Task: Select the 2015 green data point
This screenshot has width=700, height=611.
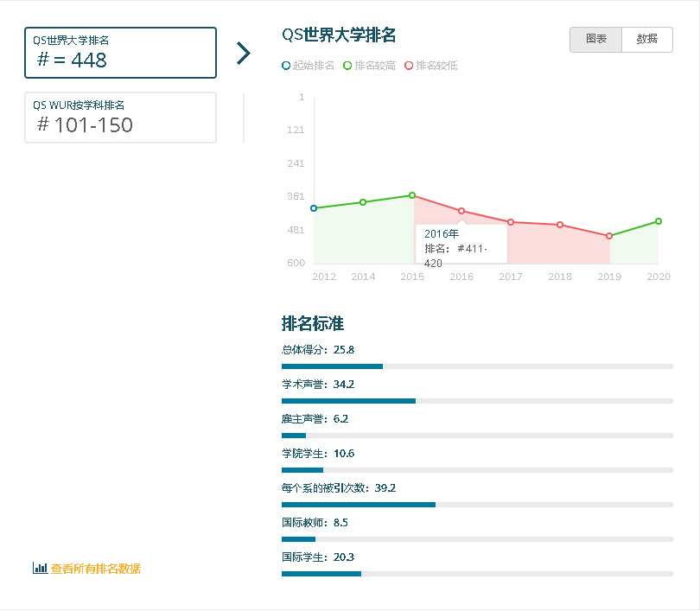Action: (x=411, y=194)
